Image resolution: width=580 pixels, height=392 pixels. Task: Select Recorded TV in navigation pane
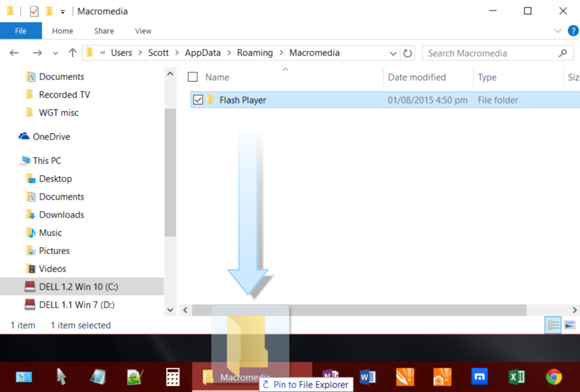point(65,95)
